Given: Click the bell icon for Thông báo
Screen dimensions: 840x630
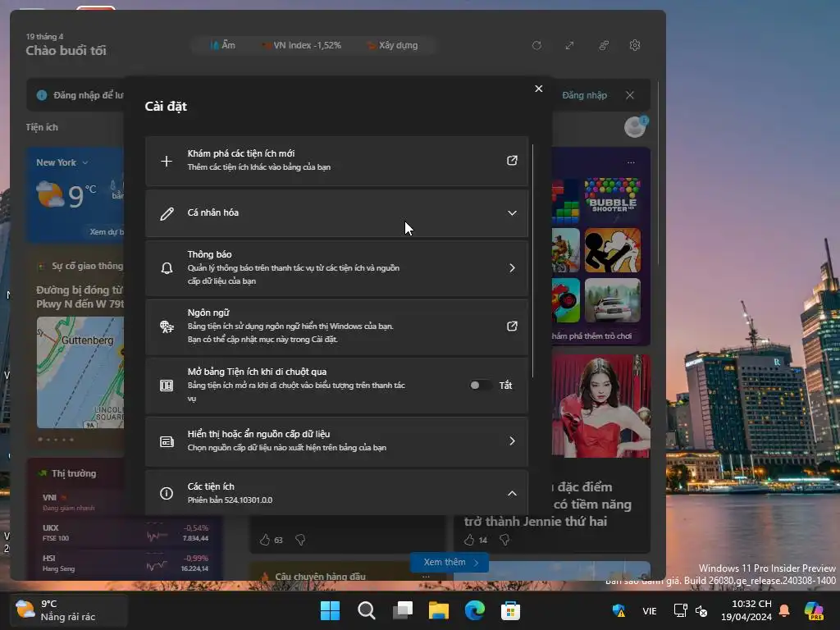Looking at the screenshot, I should (x=167, y=268).
